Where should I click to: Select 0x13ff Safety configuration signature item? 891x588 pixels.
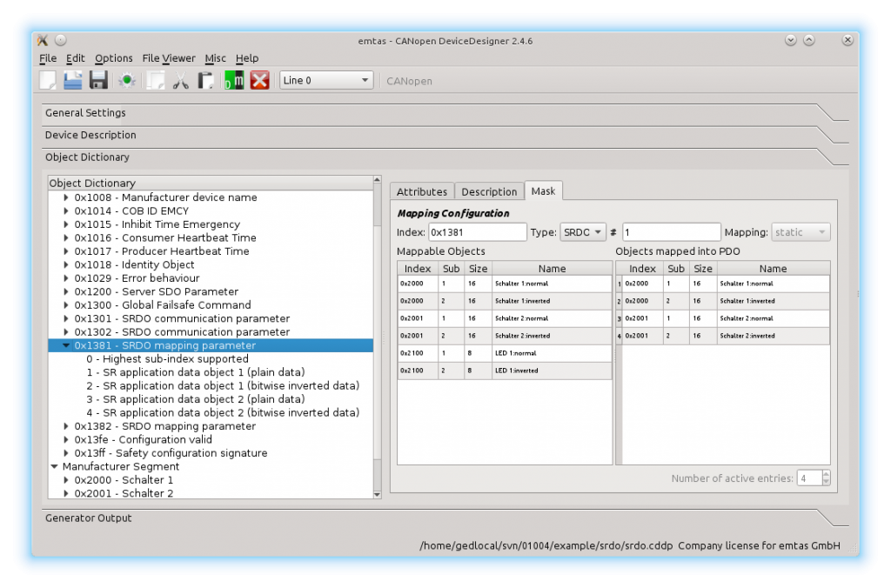(171, 453)
